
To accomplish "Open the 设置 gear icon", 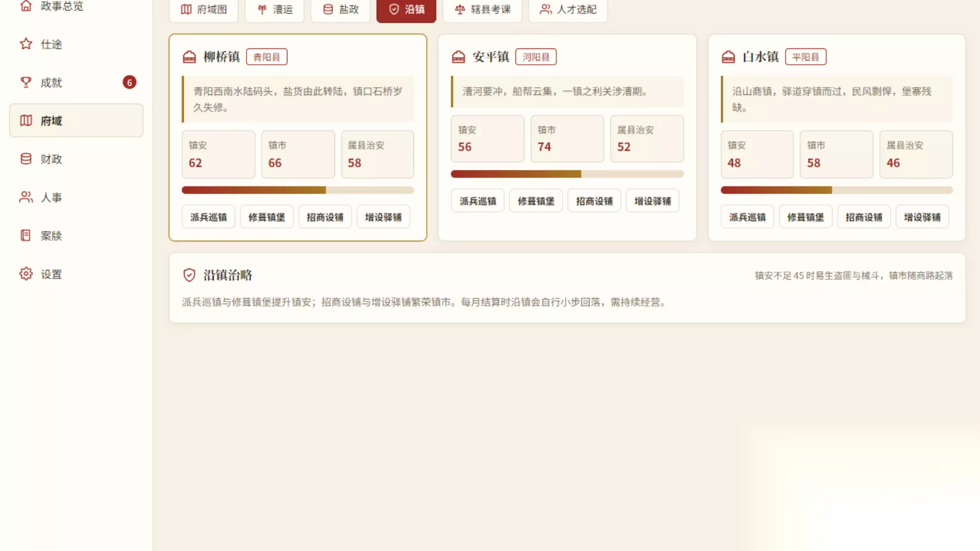I will pyautogui.click(x=26, y=274).
